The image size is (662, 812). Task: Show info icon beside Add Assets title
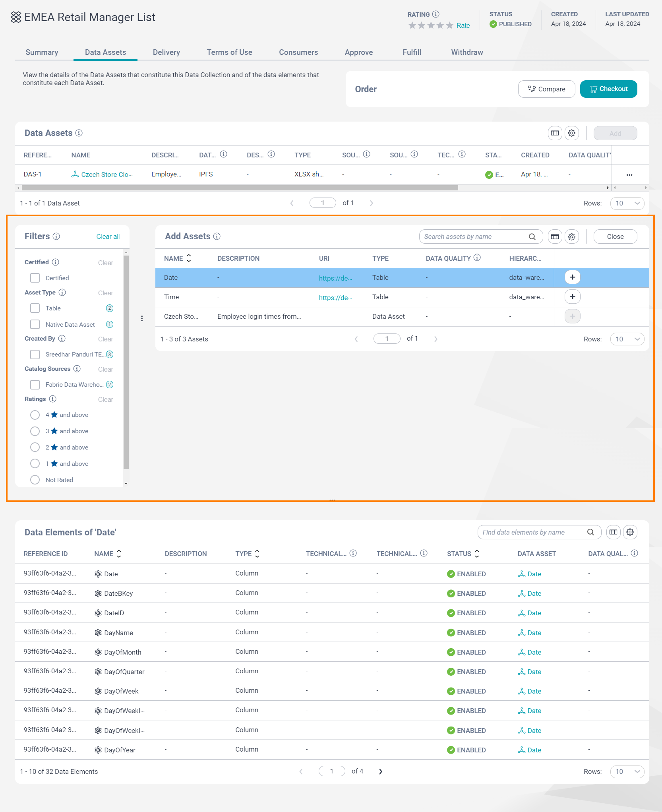pyautogui.click(x=217, y=236)
